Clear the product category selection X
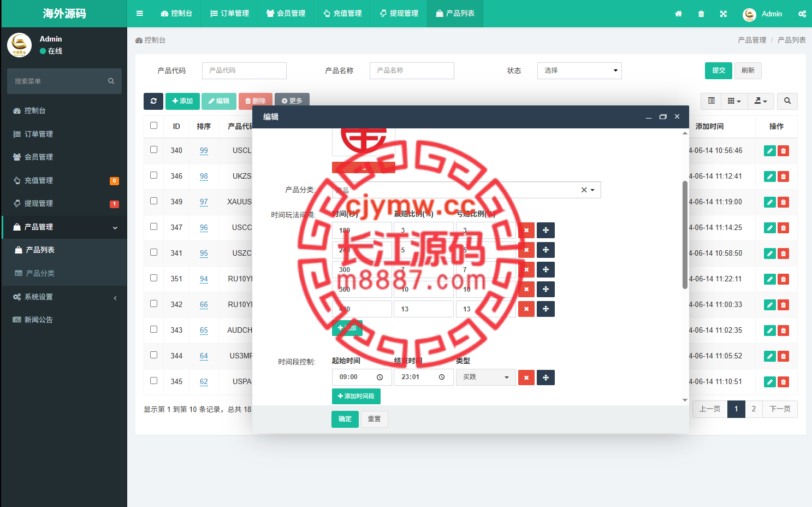The image size is (812, 507). tap(584, 190)
